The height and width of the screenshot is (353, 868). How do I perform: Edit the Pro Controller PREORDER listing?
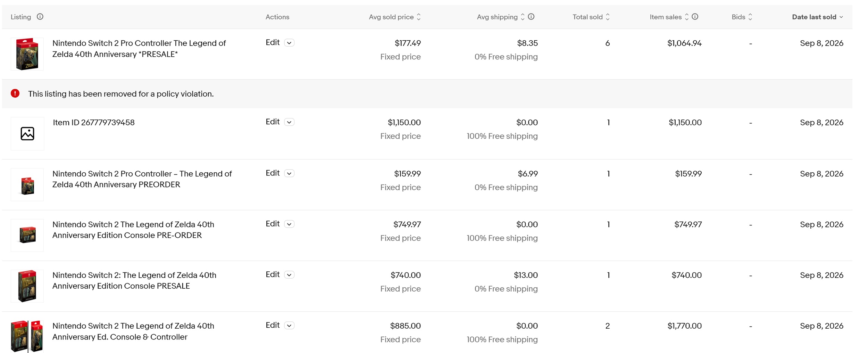click(x=273, y=173)
